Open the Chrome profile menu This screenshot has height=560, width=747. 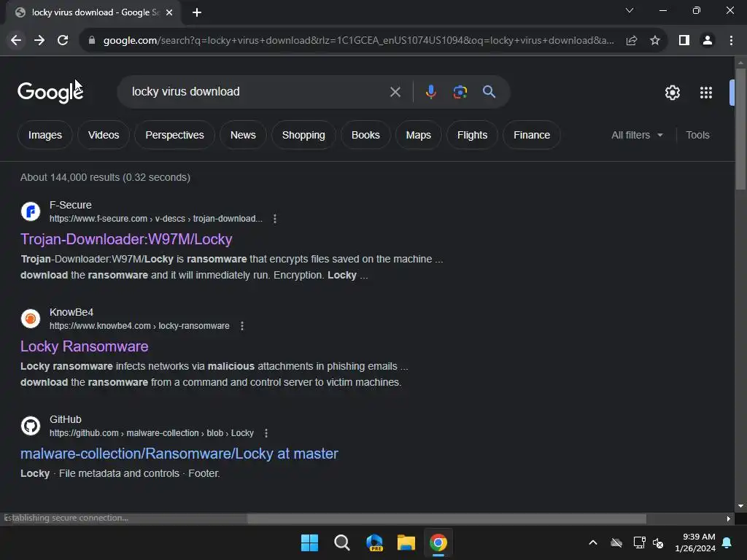pos(708,41)
